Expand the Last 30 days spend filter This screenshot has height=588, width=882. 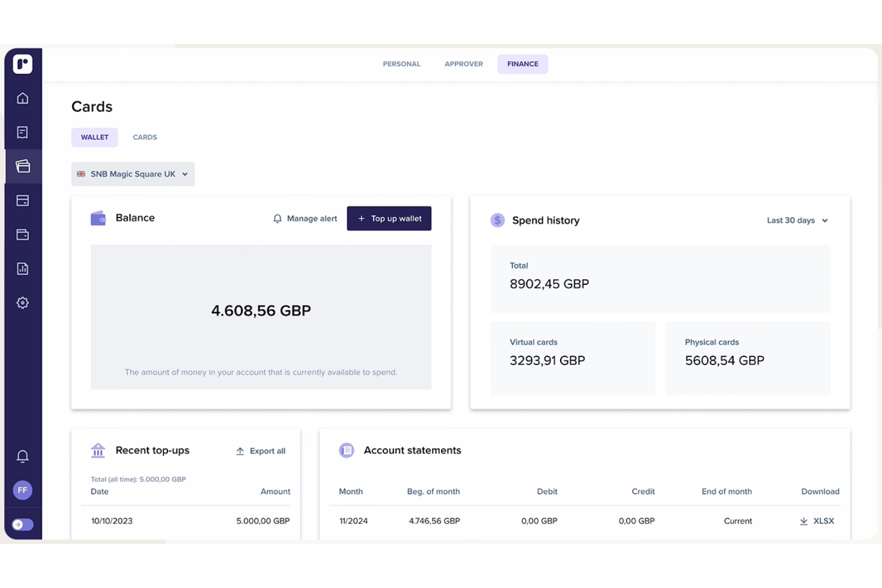click(797, 220)
